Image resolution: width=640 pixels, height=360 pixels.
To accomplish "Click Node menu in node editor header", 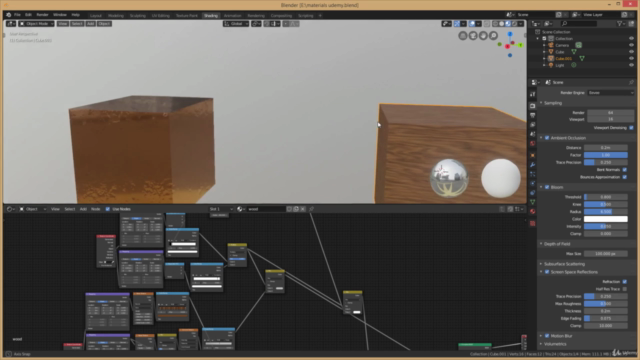I will pos(96,209).
